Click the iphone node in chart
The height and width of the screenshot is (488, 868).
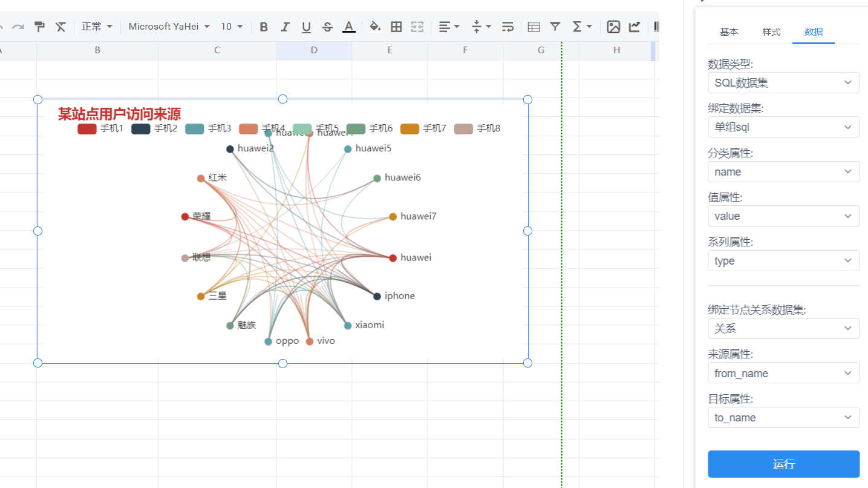click(x=377, y=296)
